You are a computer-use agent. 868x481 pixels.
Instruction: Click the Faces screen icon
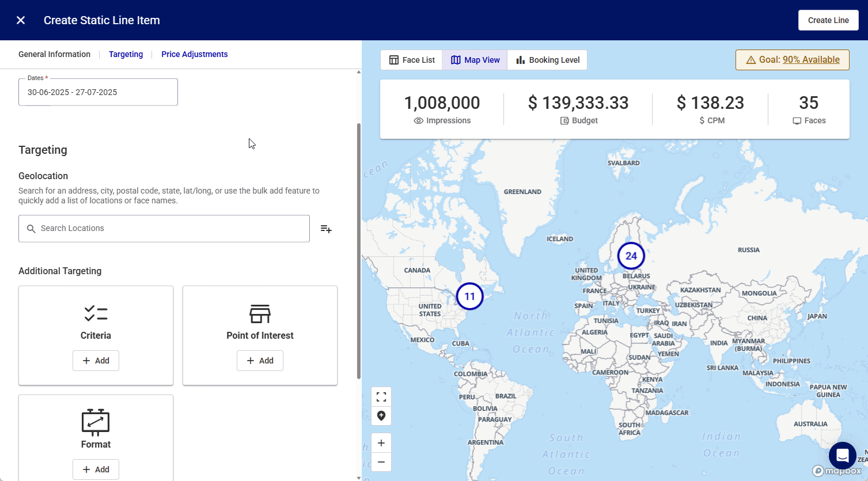tap(797, 121)
